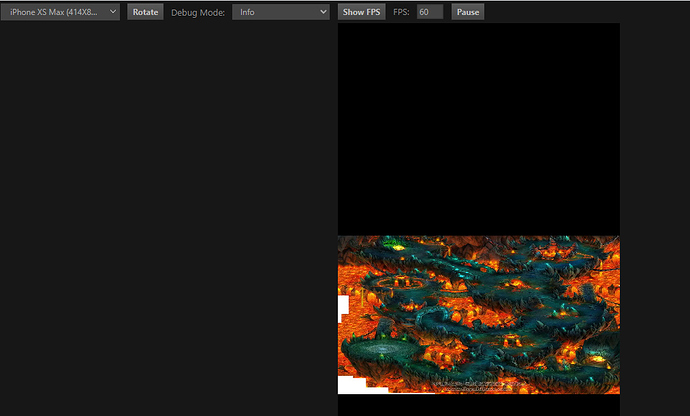Click the Debug Mode label text

coord(198,13)
